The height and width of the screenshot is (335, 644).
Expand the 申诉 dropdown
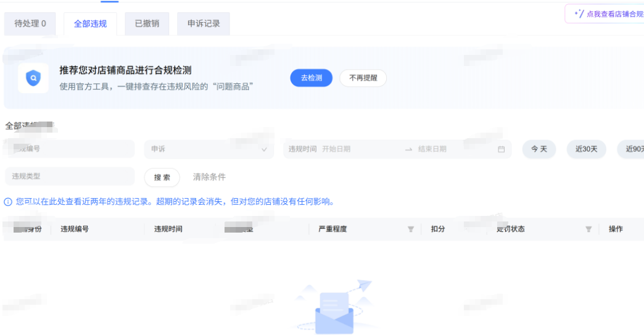coord(208,149)
